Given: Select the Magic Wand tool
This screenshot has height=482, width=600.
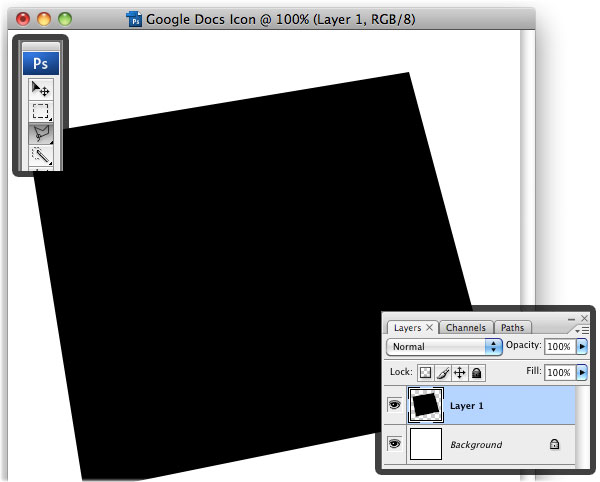Looking at the screenshot, I should tap(41, 155).
